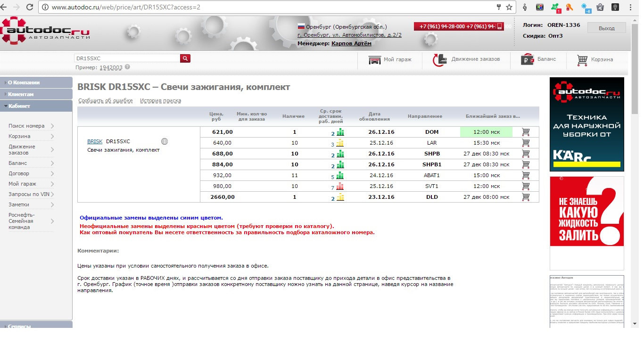The height and width of the screenshot is (343, 644).
Task: Focus the part number search field
Action: pyautogui.click(x=127, y=58)
